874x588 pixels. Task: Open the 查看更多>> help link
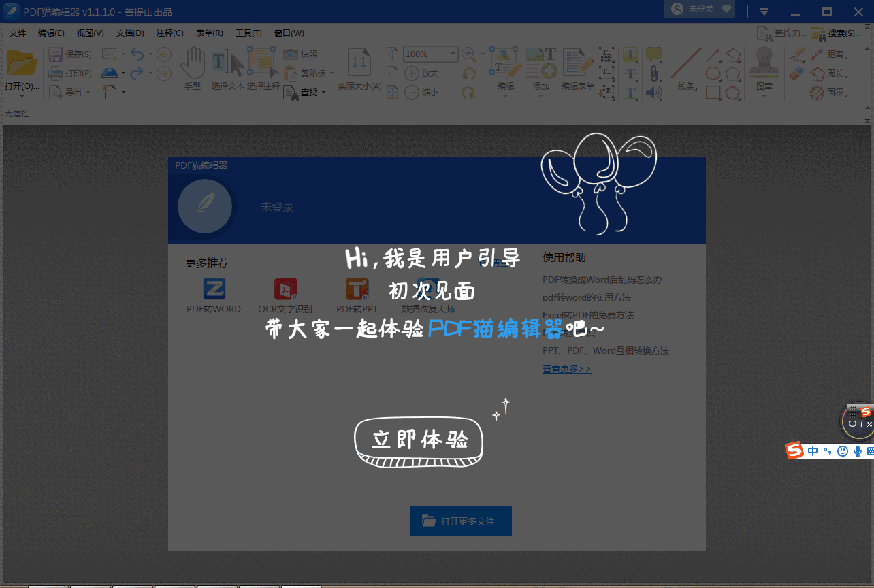566,368
